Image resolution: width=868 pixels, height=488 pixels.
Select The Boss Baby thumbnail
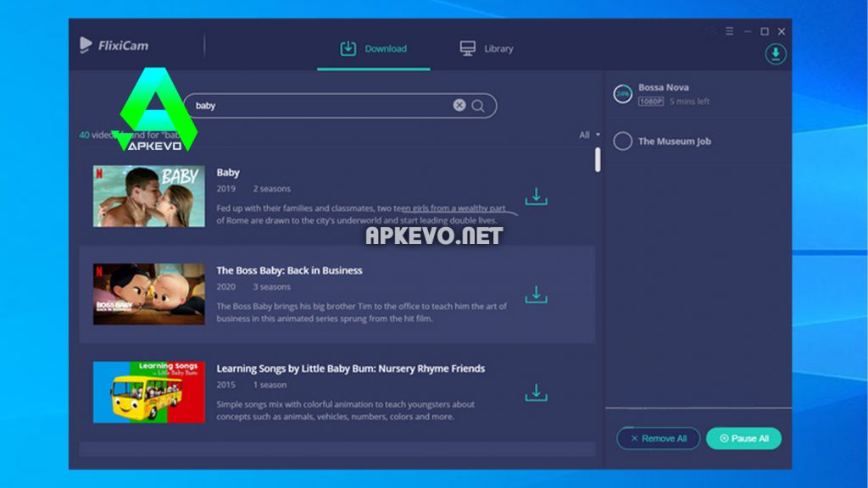click(x=149, y=294)
